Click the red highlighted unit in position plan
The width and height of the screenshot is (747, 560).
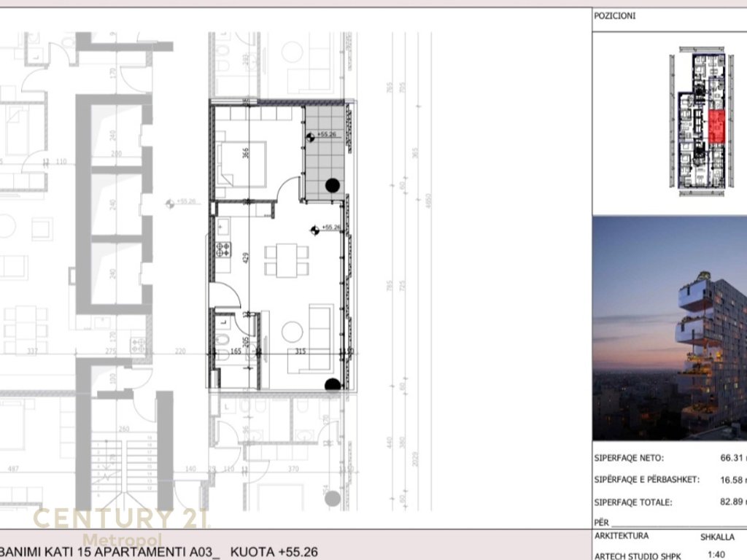click(716, 127)
